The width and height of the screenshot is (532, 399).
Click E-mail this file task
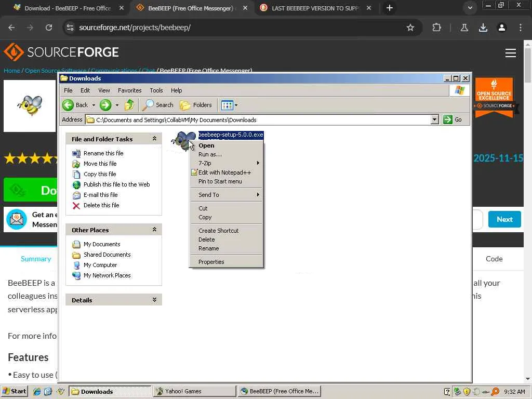point(100,195)
